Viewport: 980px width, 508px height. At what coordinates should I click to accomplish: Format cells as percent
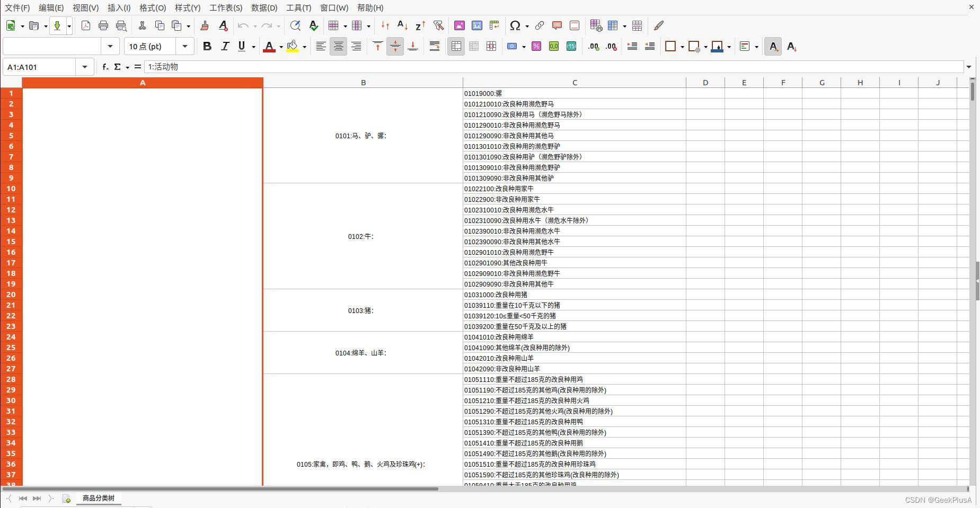pyautogui.click(x=536, y=47)
